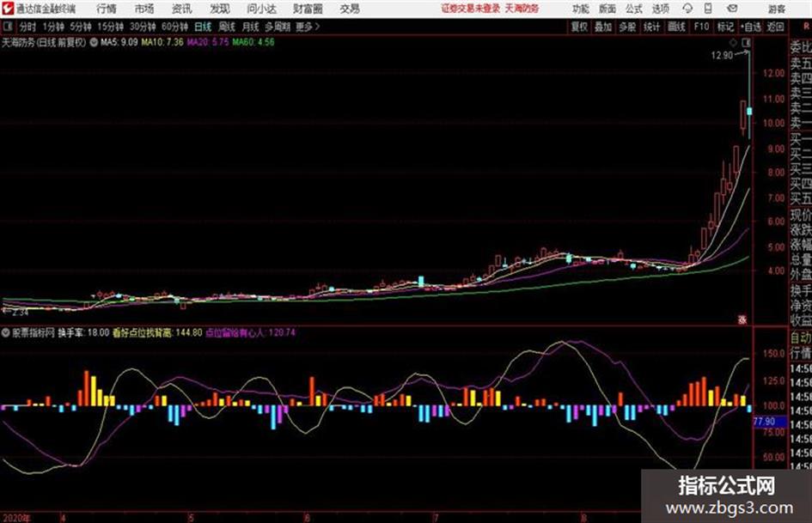The image size is (812, 523).
Task: Click the MA20: 5.75 indicator label
Action: coord(208,42)
